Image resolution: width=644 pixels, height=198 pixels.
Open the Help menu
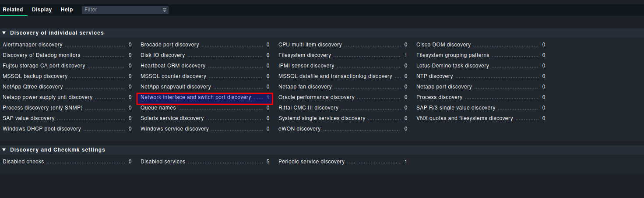click(67, 10)
